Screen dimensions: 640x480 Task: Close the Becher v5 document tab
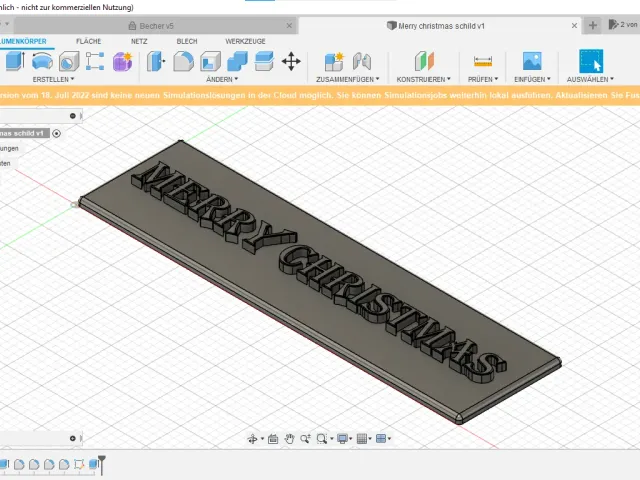(289, 26)
